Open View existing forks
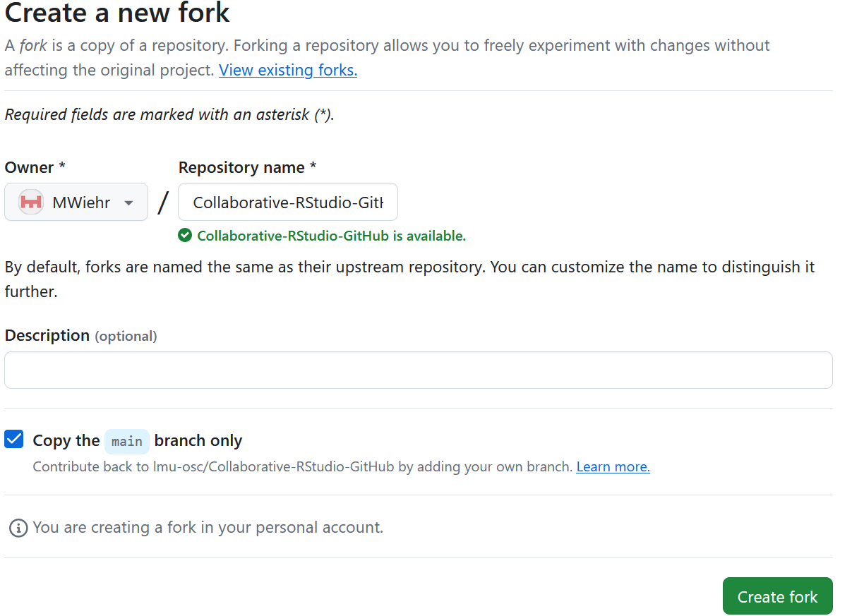 click(x=287, y=70)
